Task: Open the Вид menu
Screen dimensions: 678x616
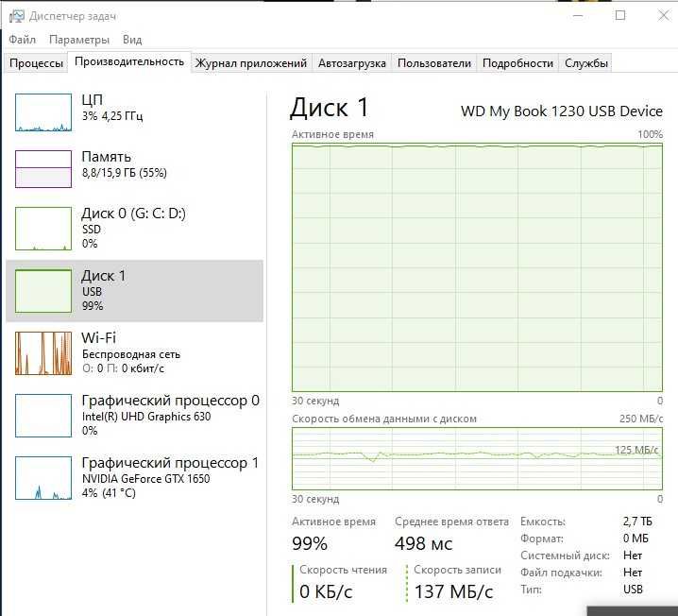Action: coord(132,40)
